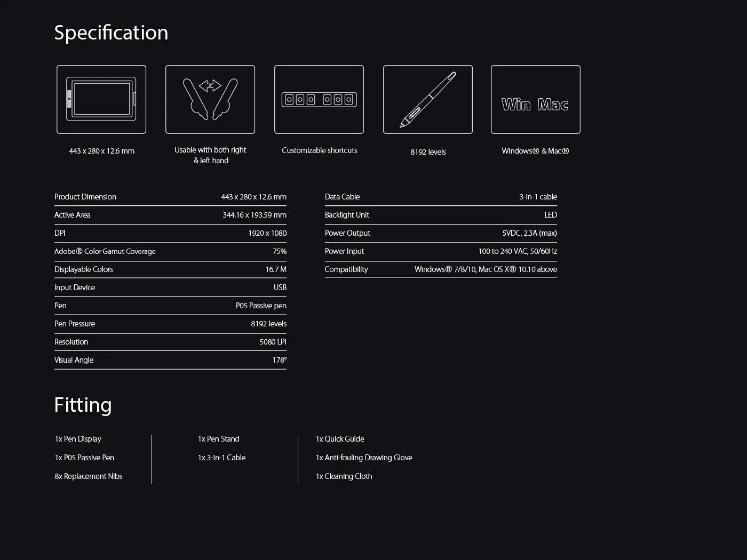Enable the P05 Passive Pen entry
Screen dimensions: 747x560
pos(170,306)
